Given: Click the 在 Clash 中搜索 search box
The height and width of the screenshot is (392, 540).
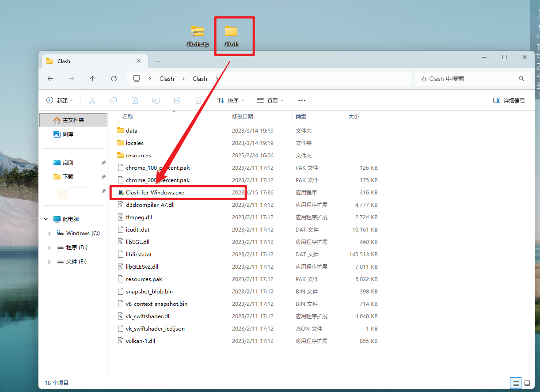Looking at the screenshot, I should pyautogui.click(x=468, y=79).
